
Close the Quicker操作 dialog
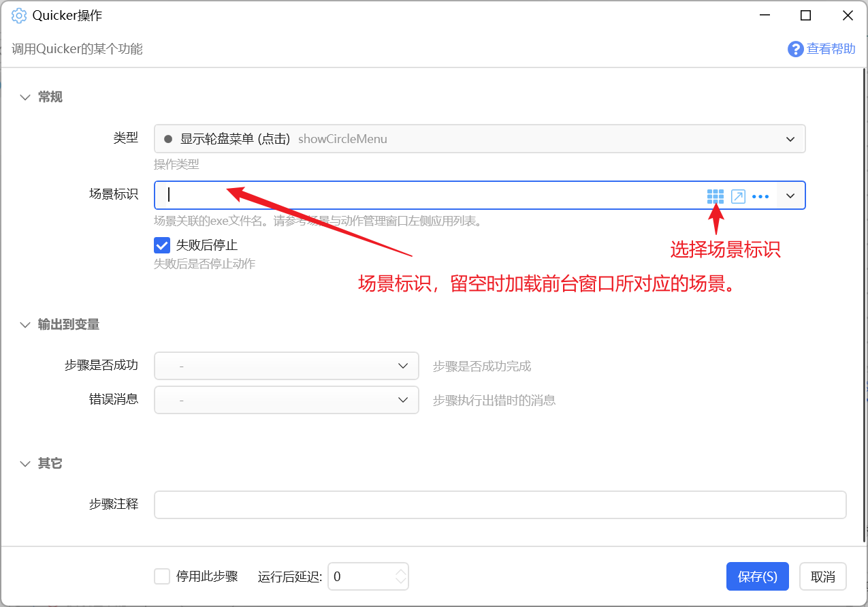point(848,15)
